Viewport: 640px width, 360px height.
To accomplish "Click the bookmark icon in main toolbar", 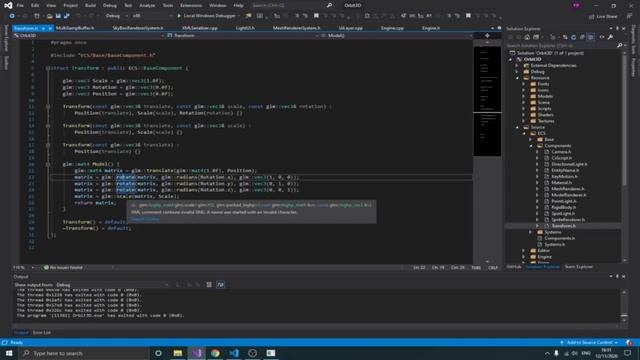I will pos(316,16).
